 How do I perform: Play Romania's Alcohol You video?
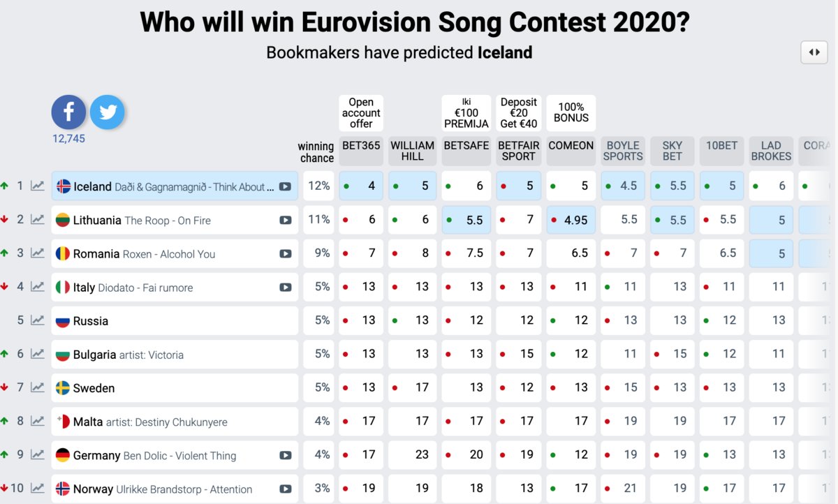(x=285, y=253)
